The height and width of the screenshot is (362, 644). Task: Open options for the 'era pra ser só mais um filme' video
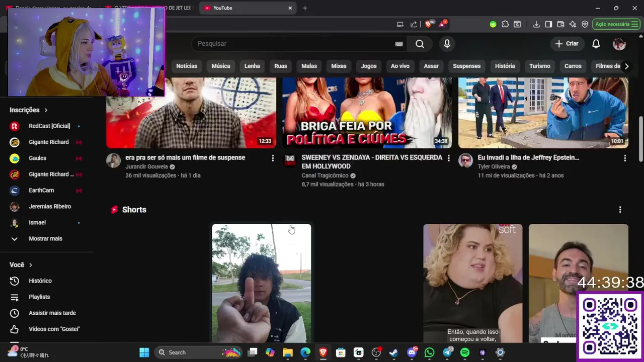click(273, 158)
